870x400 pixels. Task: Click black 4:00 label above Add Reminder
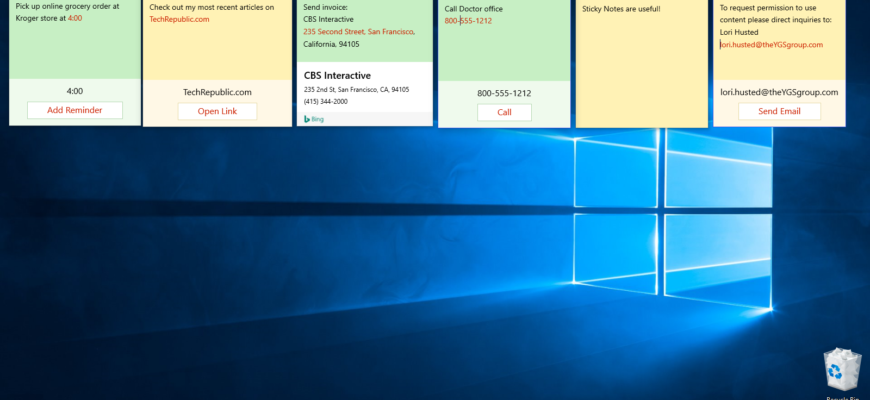75,91
